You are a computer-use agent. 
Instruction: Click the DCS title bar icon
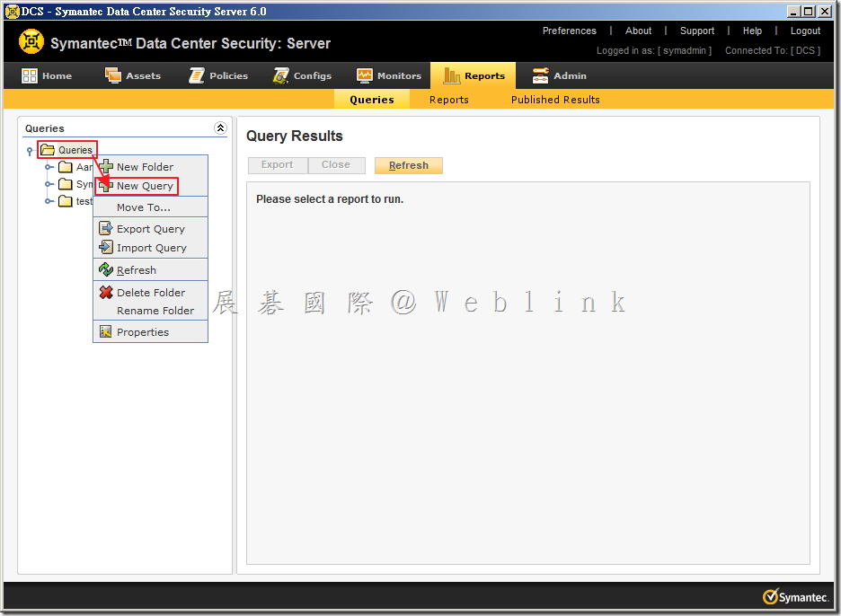(x=12, y=12)
